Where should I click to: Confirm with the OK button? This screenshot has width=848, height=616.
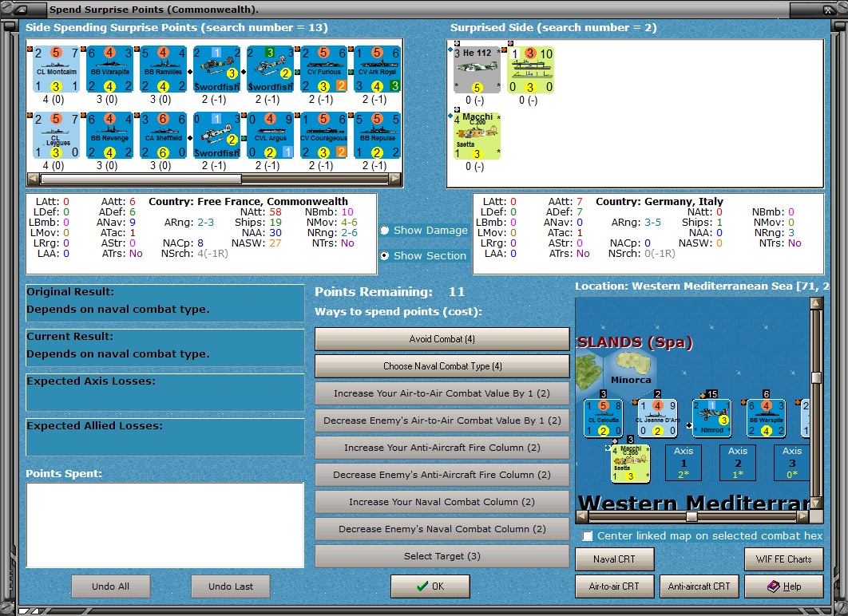(x=430, y=586)
